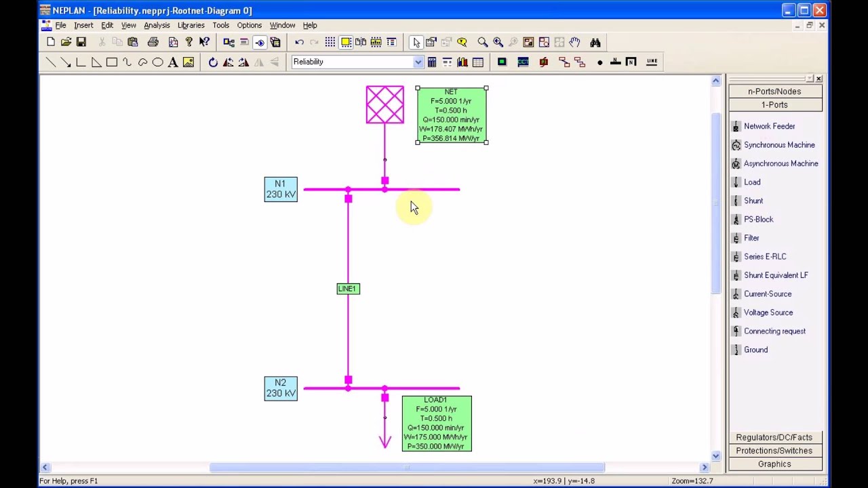Viewport: 868px width, 488px height.
Task: Click the question mark Help icon
Action: pos(189,42)
